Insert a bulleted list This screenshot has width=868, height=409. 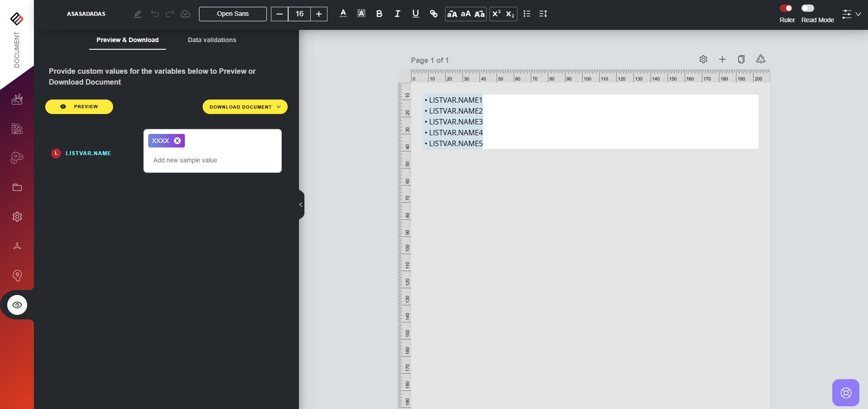coord(526,14)
